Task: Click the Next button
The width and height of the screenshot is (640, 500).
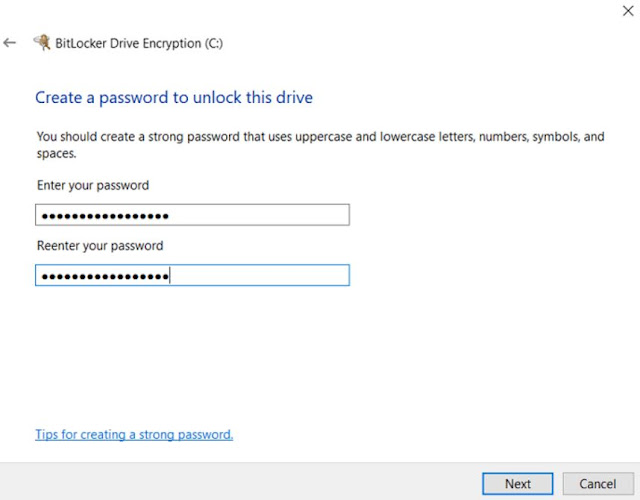Action: tap(518, 484)
